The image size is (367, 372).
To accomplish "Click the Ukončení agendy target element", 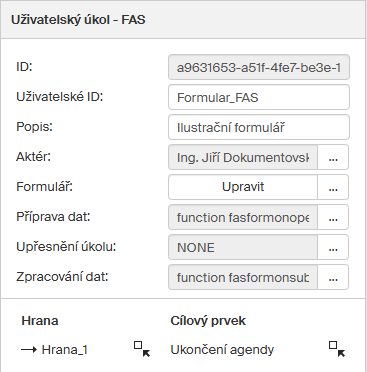I will coord(222,350).
